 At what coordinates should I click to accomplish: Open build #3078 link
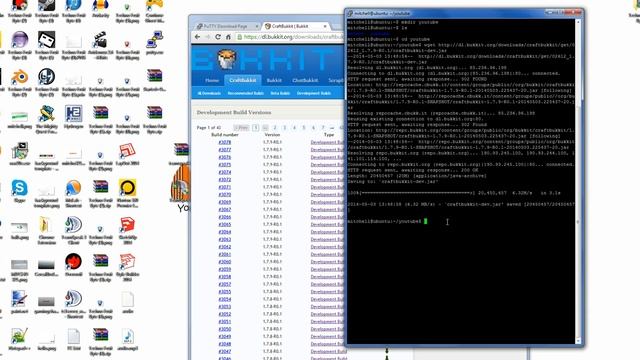[x=224, y=142]
